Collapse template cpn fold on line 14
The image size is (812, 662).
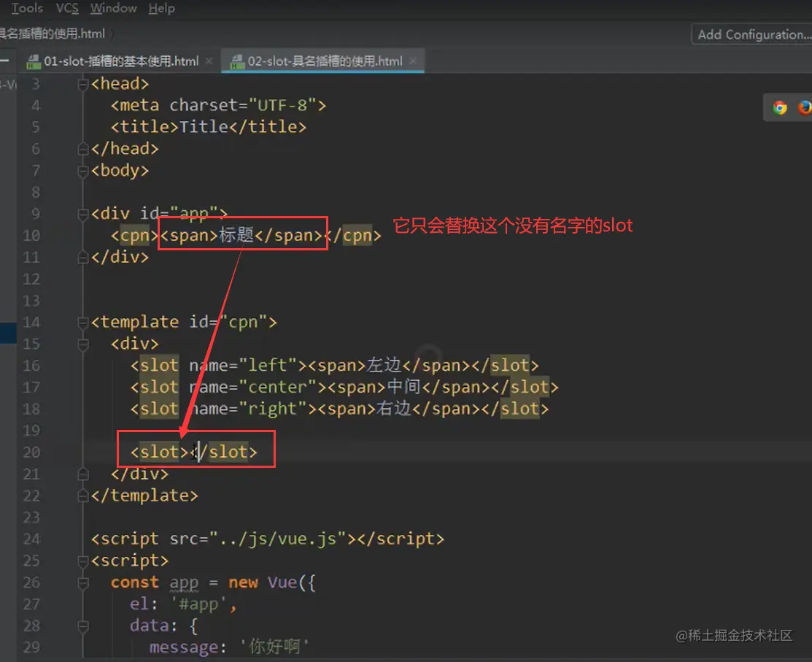(x=83, y=323)
